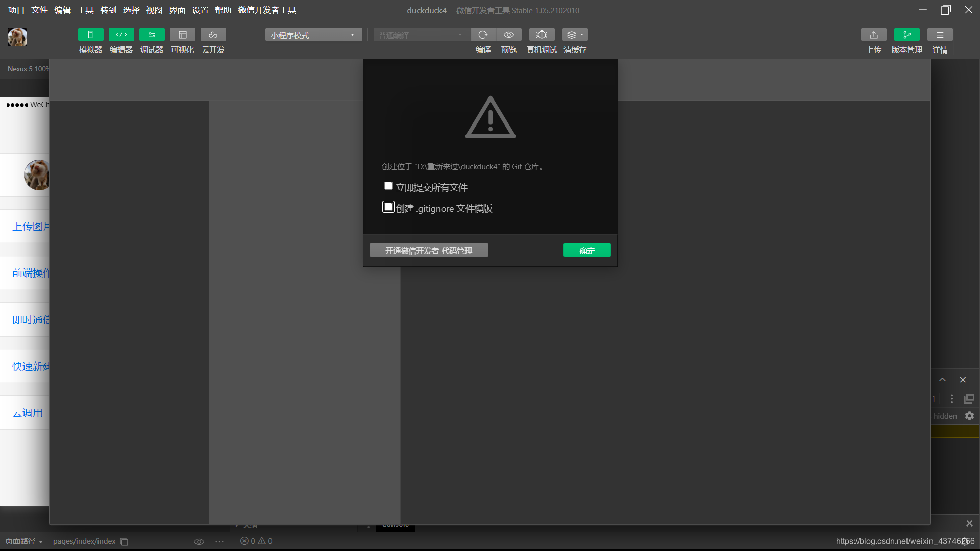Click 前端操作 link in simulator

(31, 273)
